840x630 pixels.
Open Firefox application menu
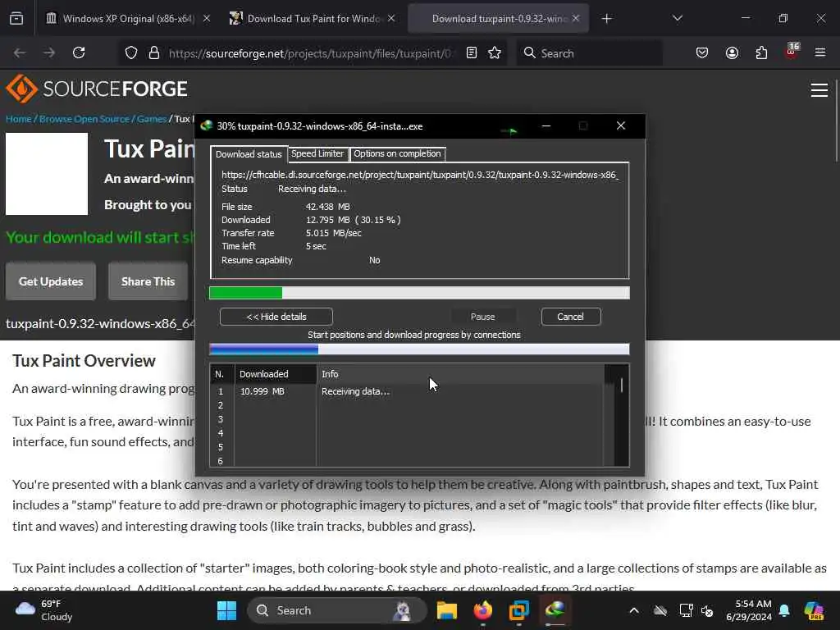click(820, 53)
